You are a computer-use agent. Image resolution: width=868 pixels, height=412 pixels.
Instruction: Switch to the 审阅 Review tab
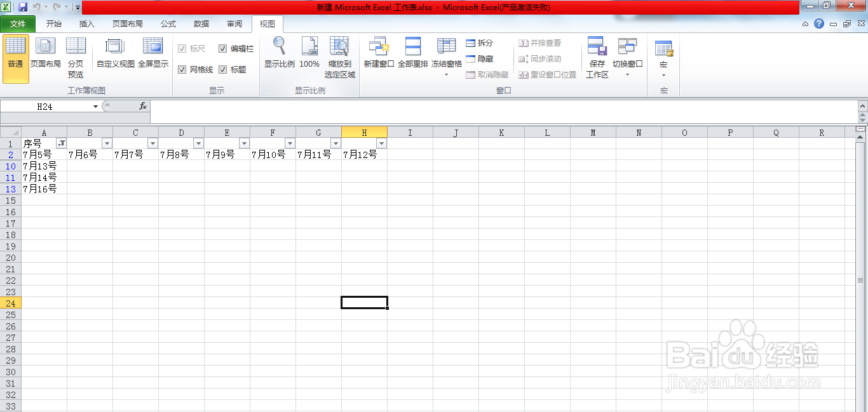234,24
